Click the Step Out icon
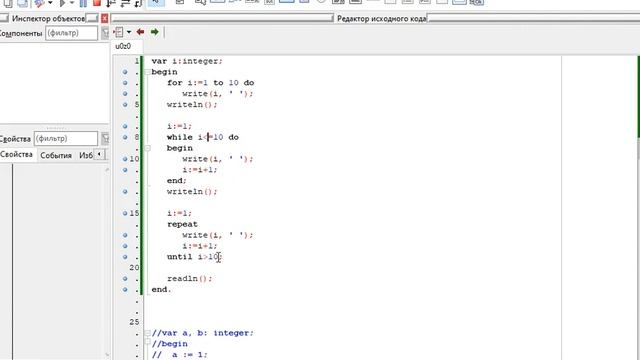The width and height of the screenshot is (640, 360). (x=138, y=3)
